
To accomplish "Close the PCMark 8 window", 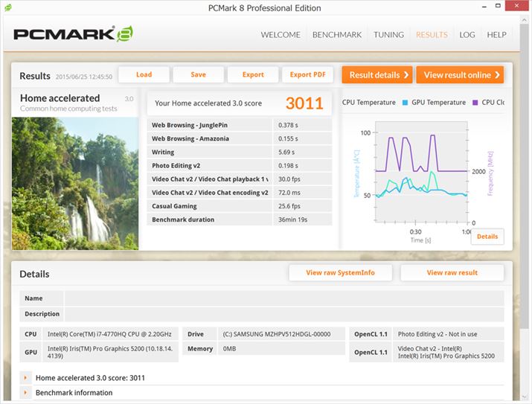I will [x=516, y=6].
